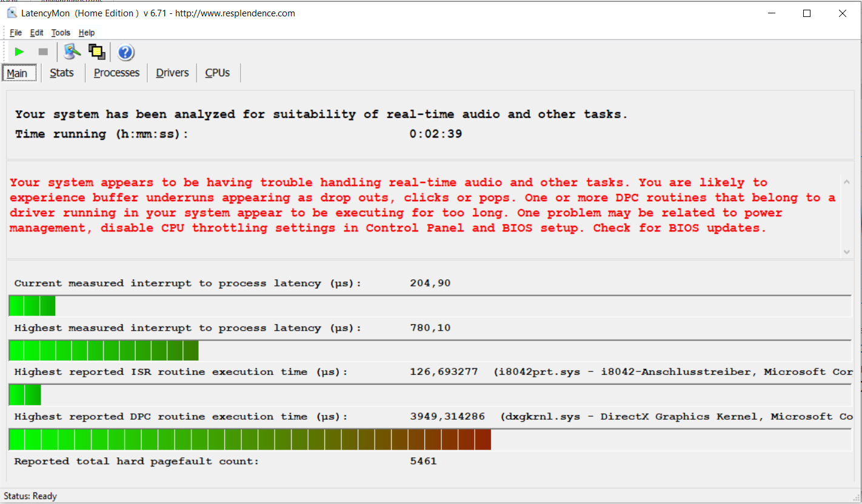This screenshot has height=504, width=862.
Task: Click the LatencyMon app icon in title bar
Action: coord(12,13)
